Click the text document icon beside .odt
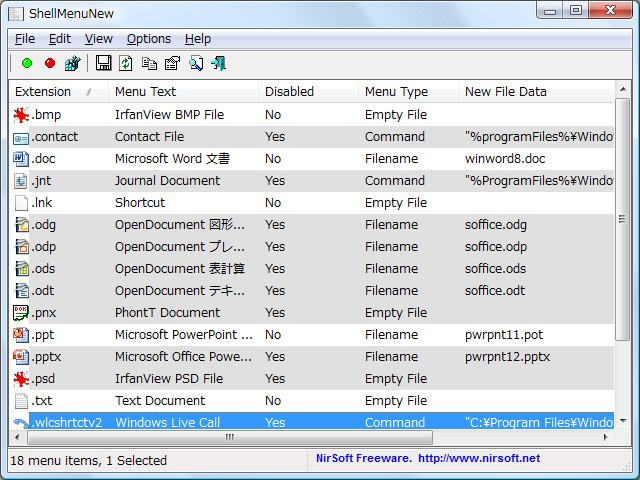The width and height of the screenshot is (640, 480). (x=22, y=291)
